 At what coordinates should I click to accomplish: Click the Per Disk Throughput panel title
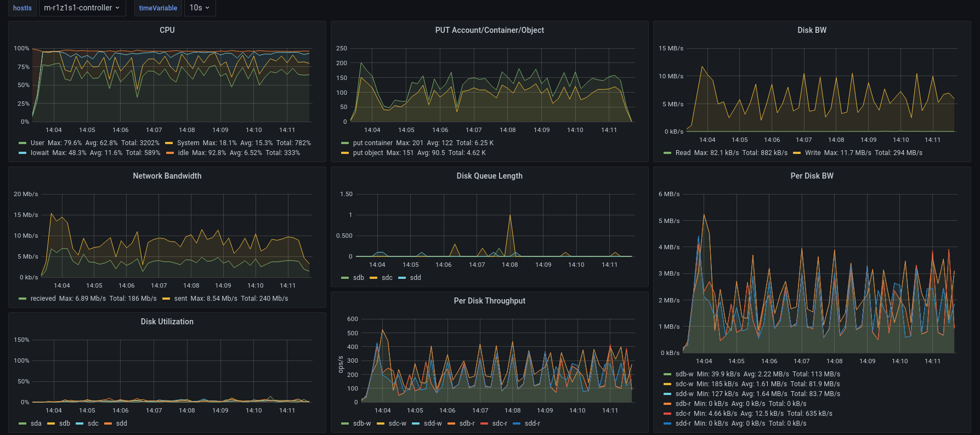pyautogui.click(x=489, y=301)
